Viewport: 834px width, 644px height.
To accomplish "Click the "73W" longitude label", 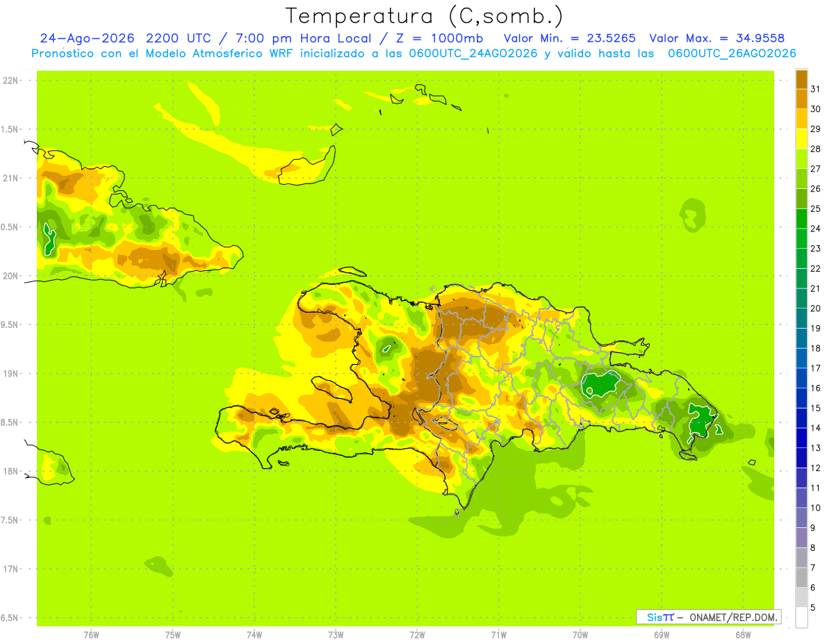I will (x=336, y=635).
